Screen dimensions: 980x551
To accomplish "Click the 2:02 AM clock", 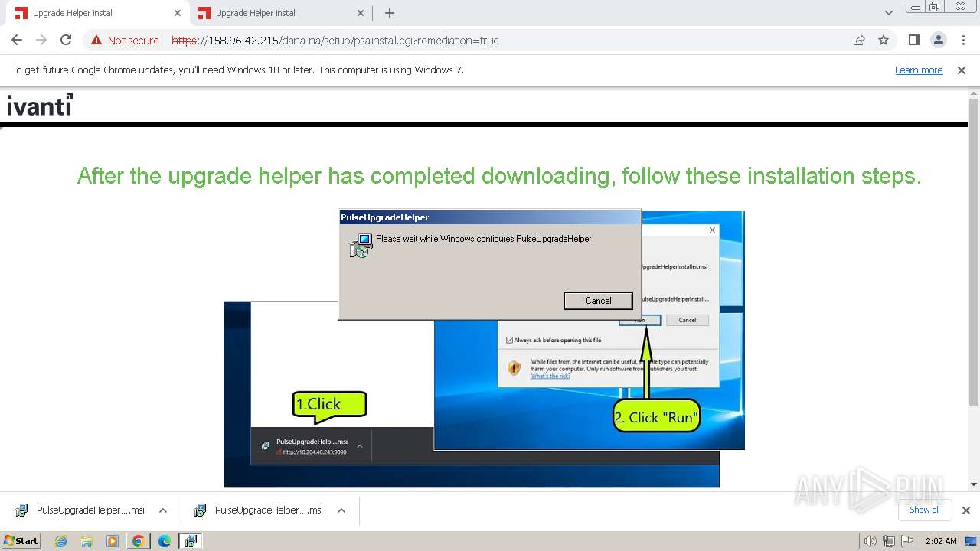I will (x=941, y=541).
